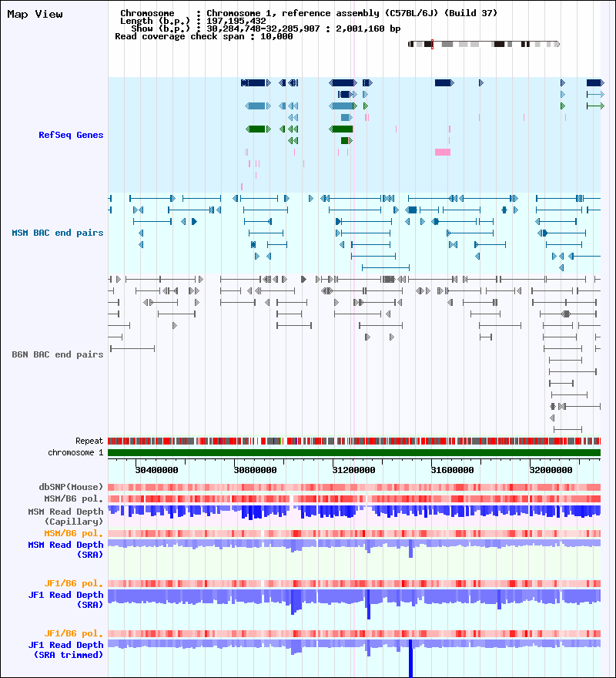This screenshot has height=678, width=616.
Task: Click the Show (b.p.) range text
Action: click(266, 29)
